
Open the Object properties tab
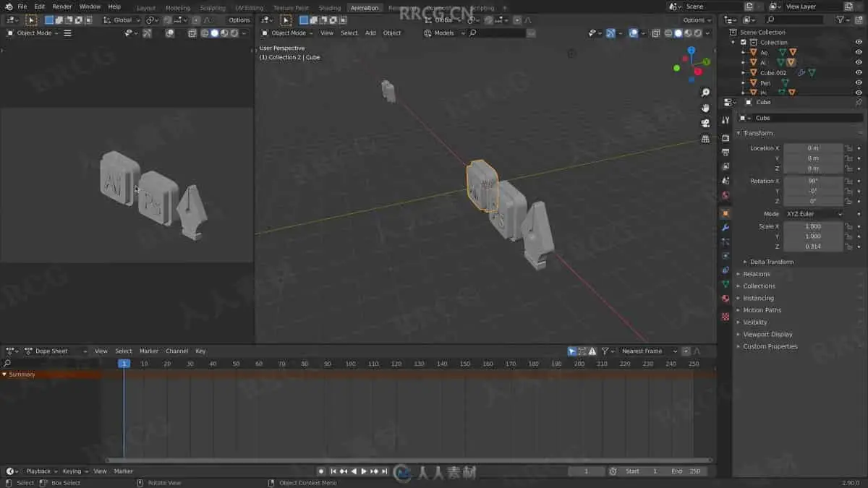[726, 213]
